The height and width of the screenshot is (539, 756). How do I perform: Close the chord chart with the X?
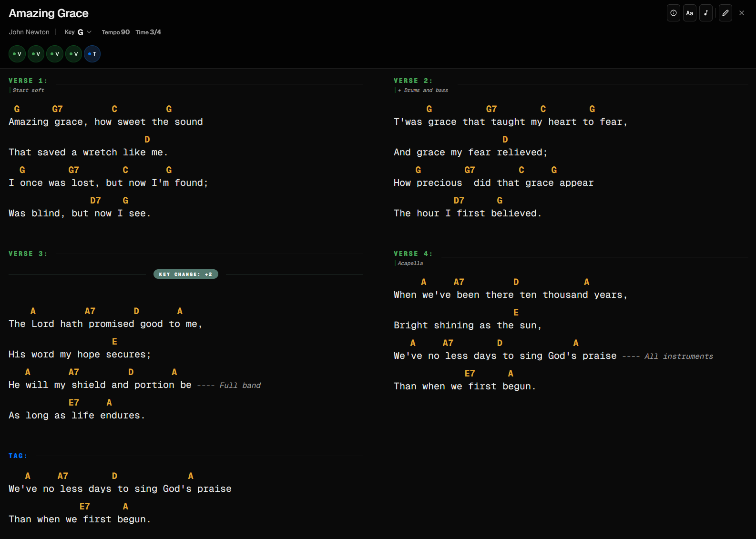pyautogui.click(x=742, y=13)
